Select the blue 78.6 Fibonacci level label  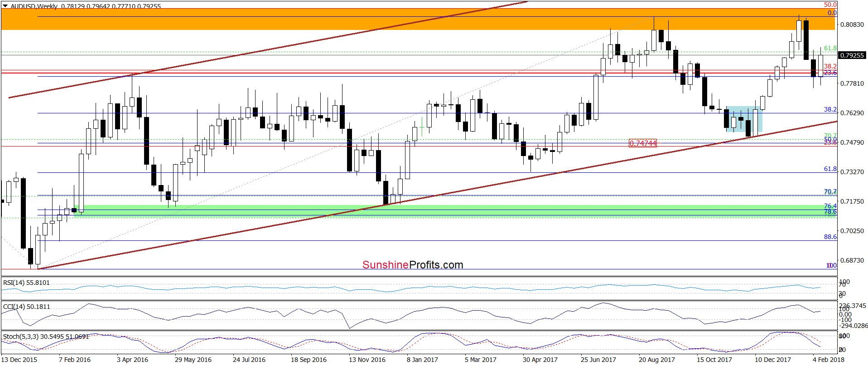[x=830, y=212]
